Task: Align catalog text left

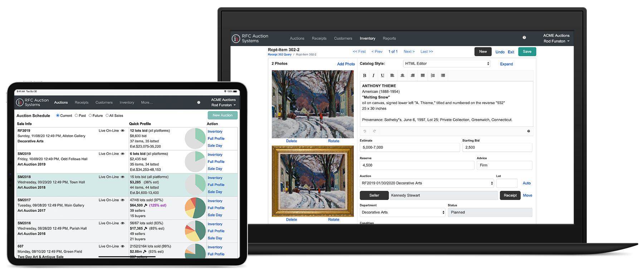Action: click(392, 75)
